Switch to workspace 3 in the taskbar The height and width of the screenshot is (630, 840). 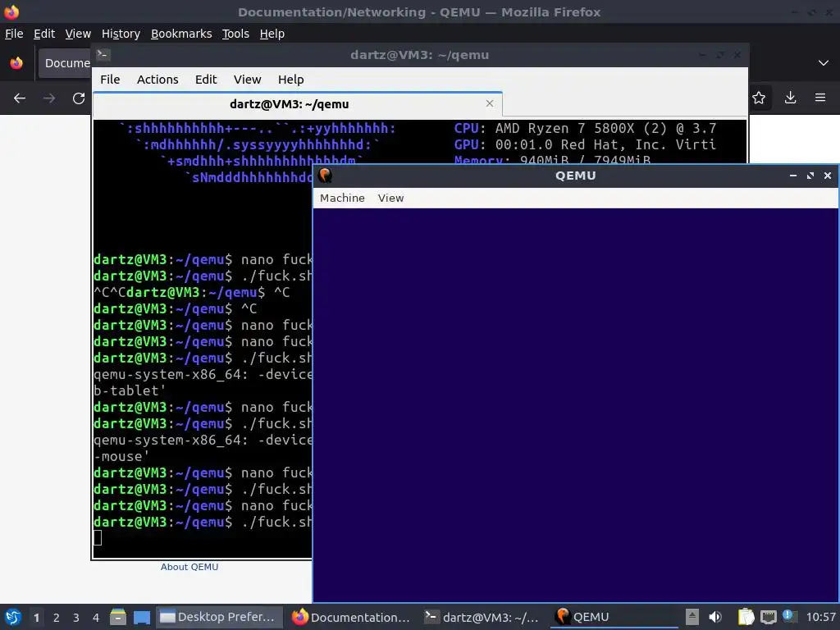[76, 618]
